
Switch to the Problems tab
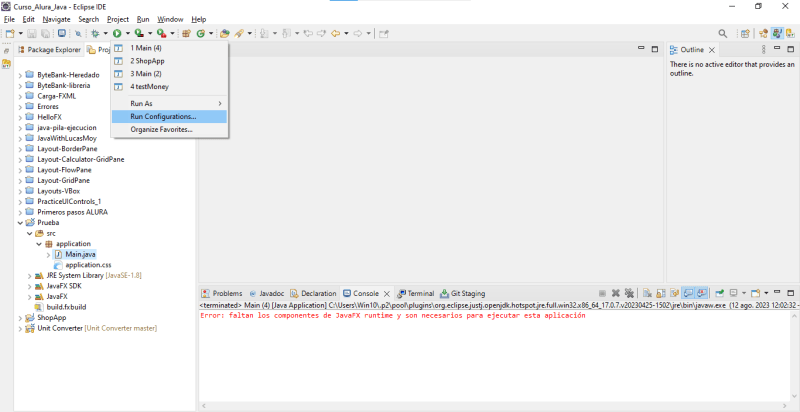click(x=222, y=293)
